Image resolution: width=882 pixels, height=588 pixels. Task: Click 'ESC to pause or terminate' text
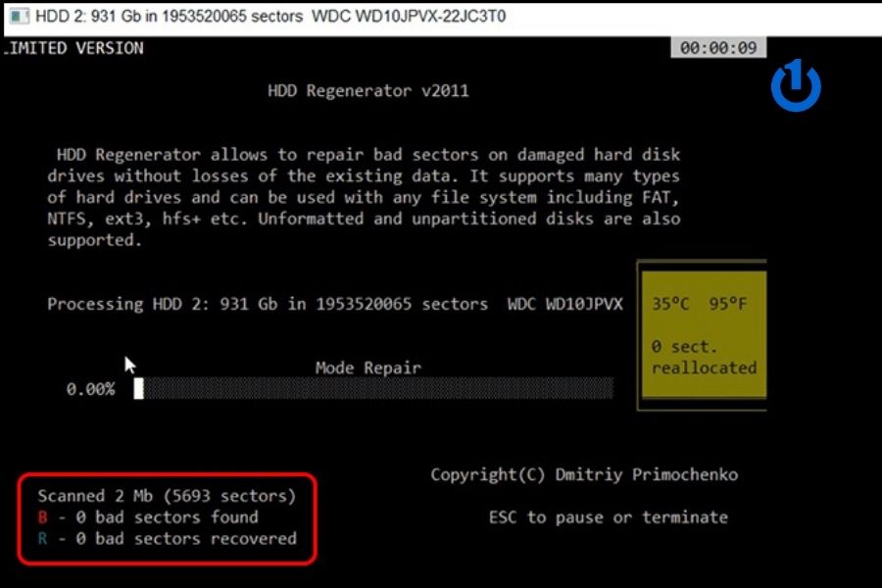click(608, 517)
